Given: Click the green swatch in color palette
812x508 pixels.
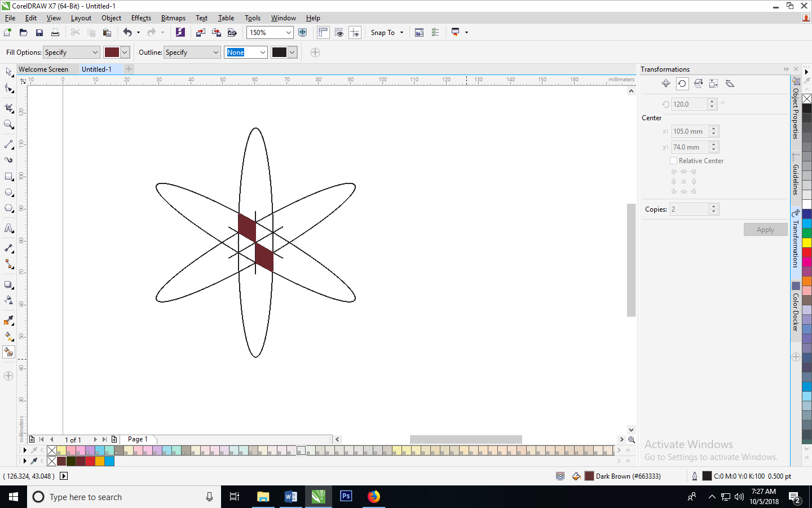Looking at the screenshot, I should tap(807, 233).
